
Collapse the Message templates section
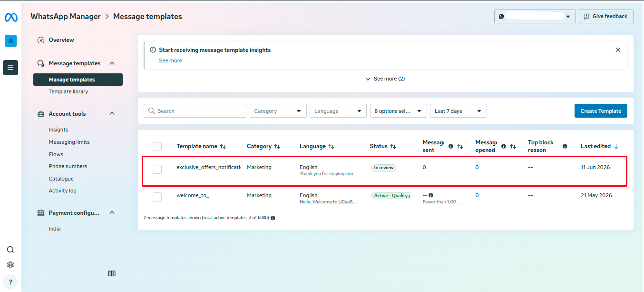[112, 63]
